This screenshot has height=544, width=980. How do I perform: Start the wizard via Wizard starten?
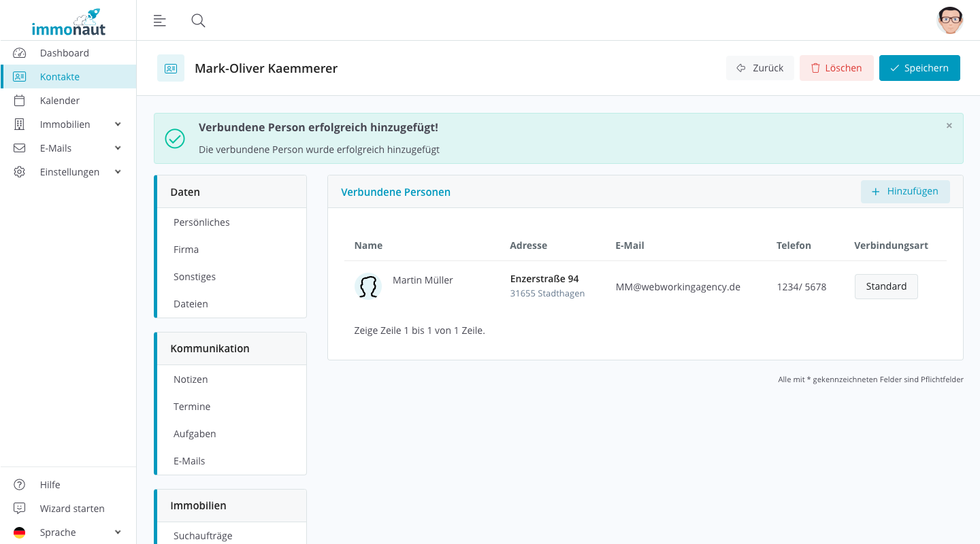71,509
